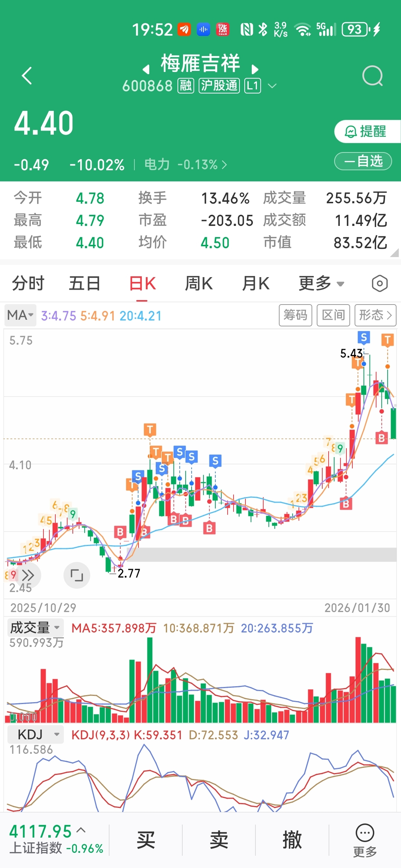Open the KDJ indicator dropdown

pyautogui.click(x=35, y=734)
